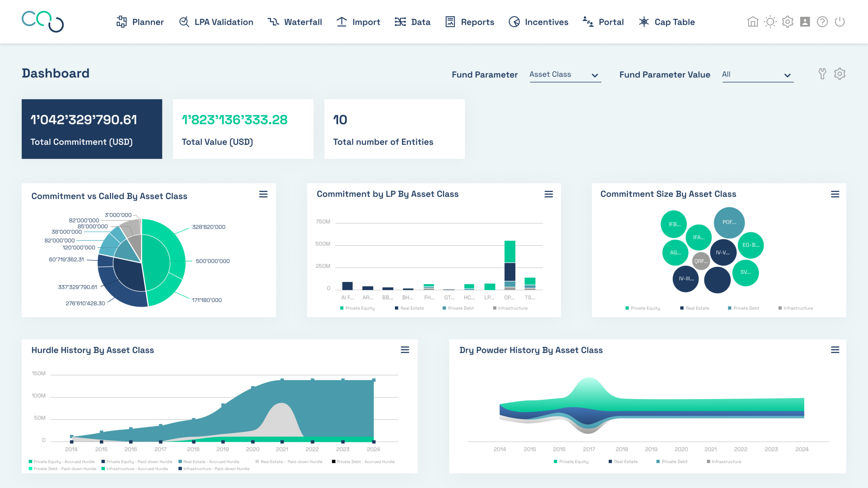Select the Total Value (USD) card
The image size is (868, 488).
pos(243,129)
